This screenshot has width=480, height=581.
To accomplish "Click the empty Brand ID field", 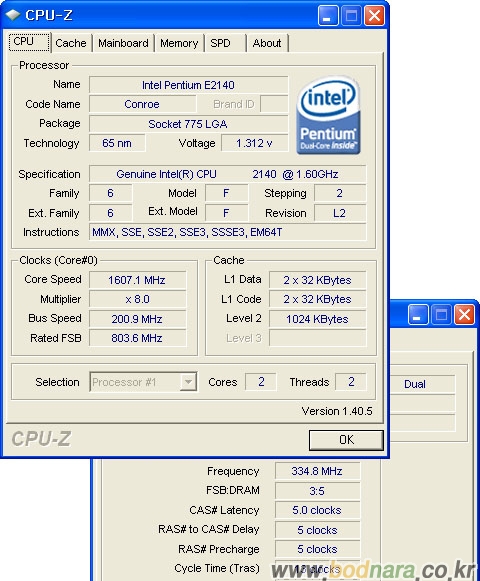I will pos(274,104).
